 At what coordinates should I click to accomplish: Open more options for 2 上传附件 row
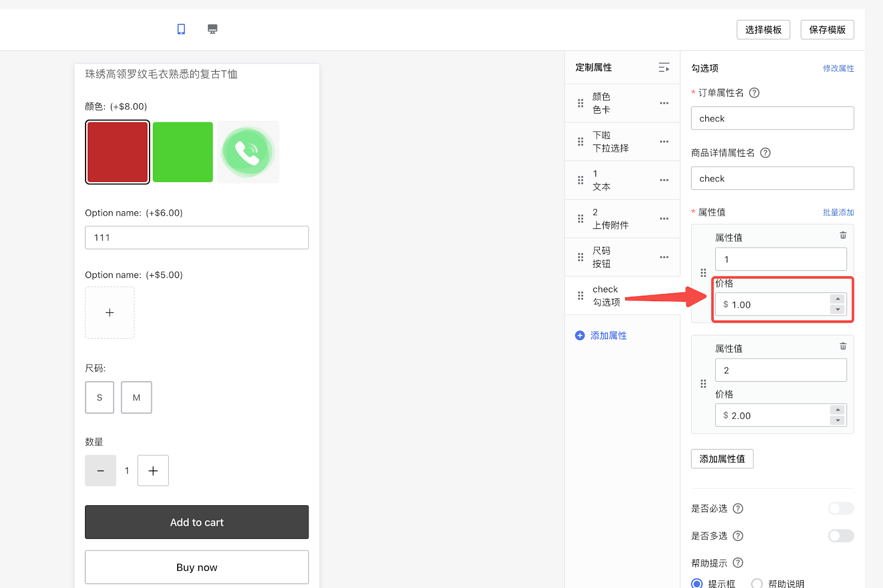(x=664, y=218)
